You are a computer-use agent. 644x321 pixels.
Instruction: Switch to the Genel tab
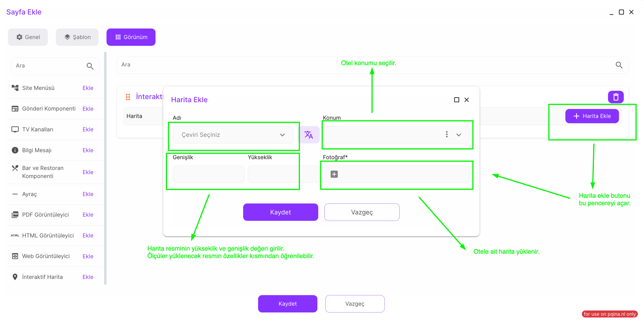click(28, 37)
